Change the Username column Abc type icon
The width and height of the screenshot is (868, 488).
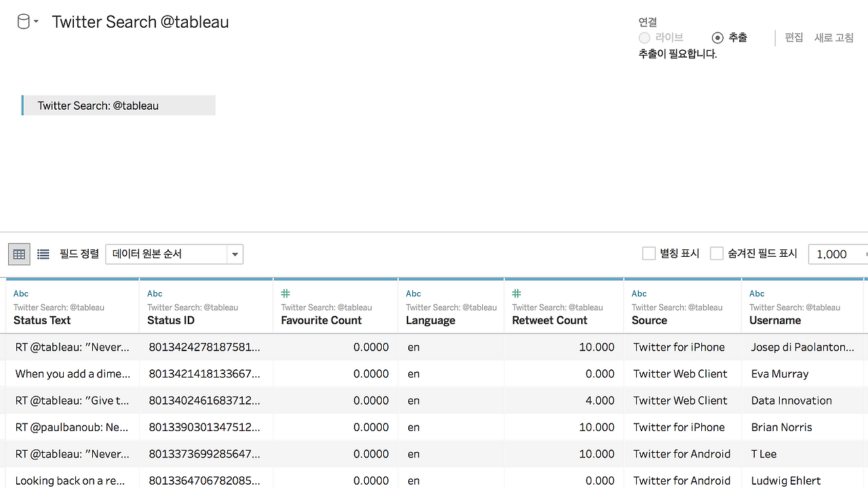click(x=757, y=293)
